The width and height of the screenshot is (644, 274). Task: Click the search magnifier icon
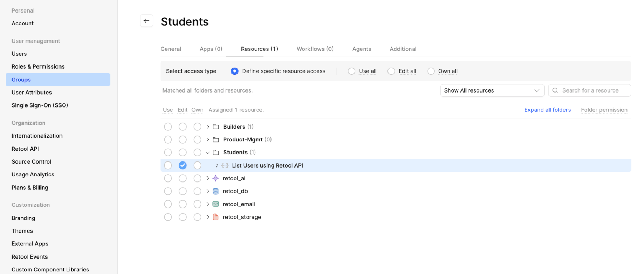click(555, 90)
